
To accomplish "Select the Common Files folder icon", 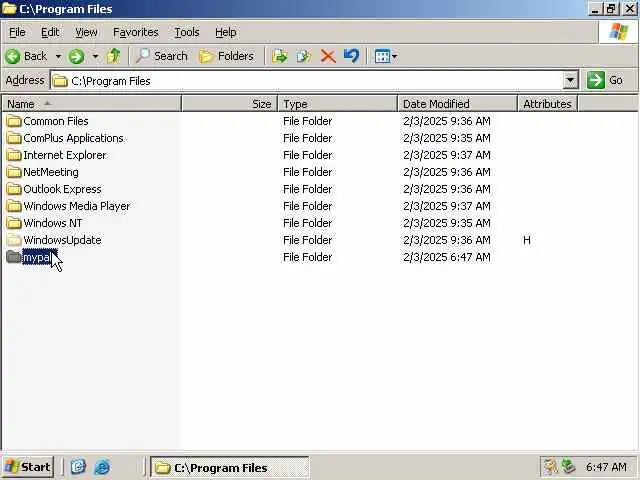I will [x=14, y=121].
